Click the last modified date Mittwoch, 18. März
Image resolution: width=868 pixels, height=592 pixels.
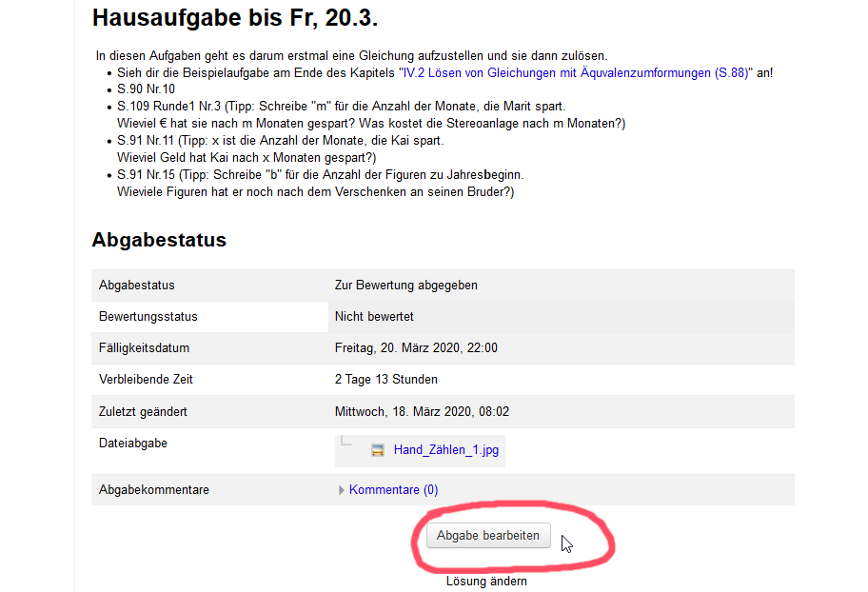coord(422,412)
